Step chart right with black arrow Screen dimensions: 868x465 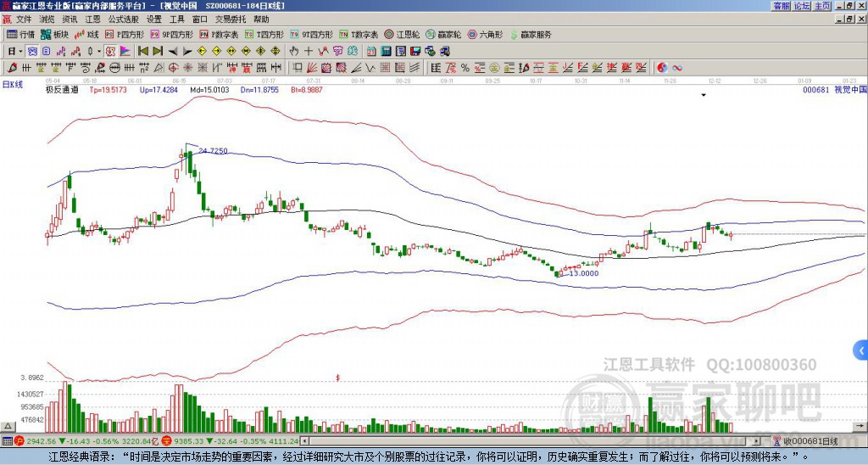pyautogui.click(x=187, y=52)
